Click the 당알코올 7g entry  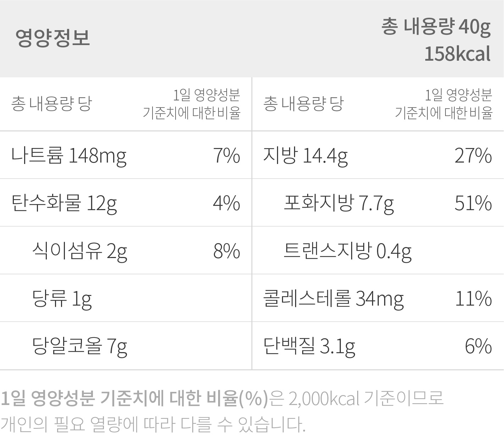coord(79,346)
